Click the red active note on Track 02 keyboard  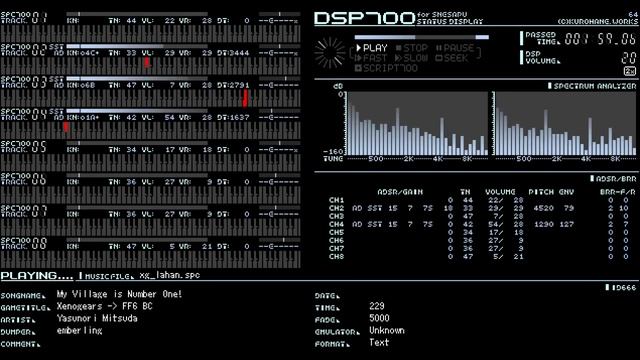click(147, 62)
